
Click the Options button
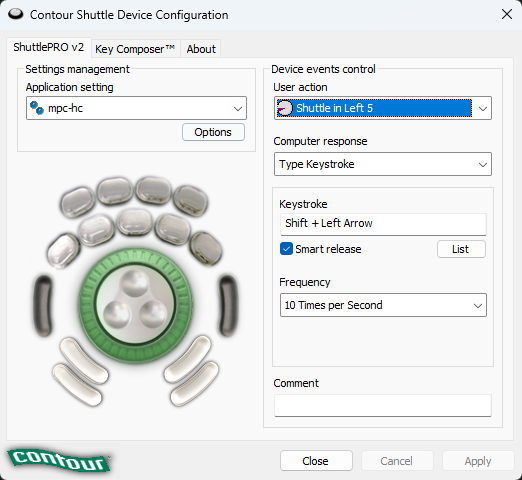[213, 132]
